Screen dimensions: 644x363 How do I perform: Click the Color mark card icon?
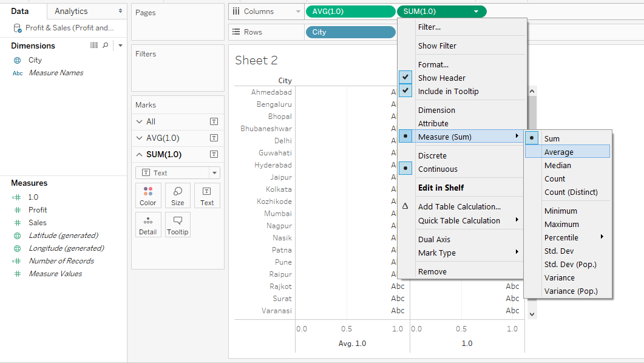148,195
